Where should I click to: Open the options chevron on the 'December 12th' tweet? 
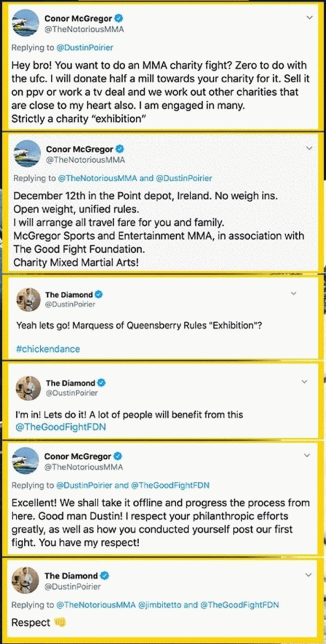point(310,148)
